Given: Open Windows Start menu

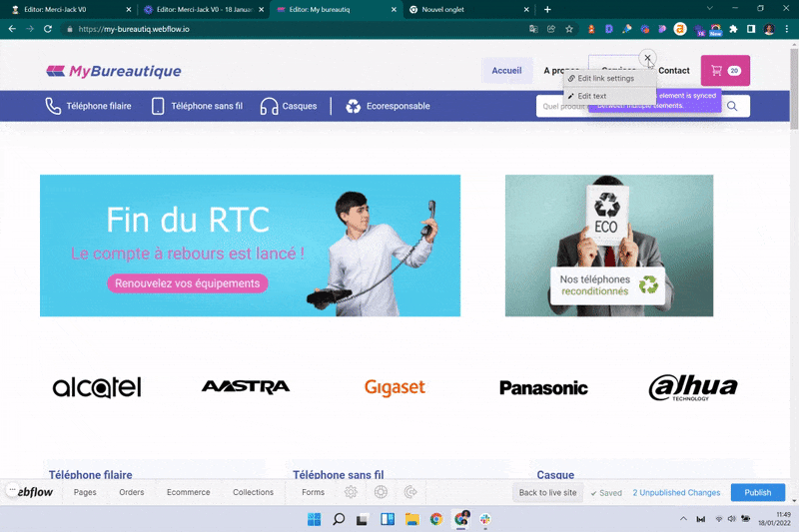Looking at the screenshot, I should point(314,519).
